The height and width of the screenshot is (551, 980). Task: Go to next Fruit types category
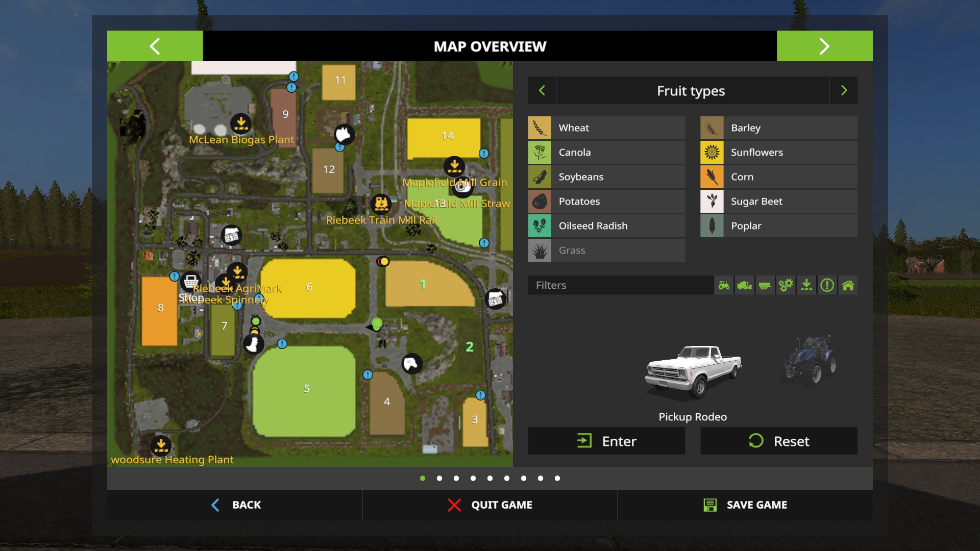click(844, 91)
